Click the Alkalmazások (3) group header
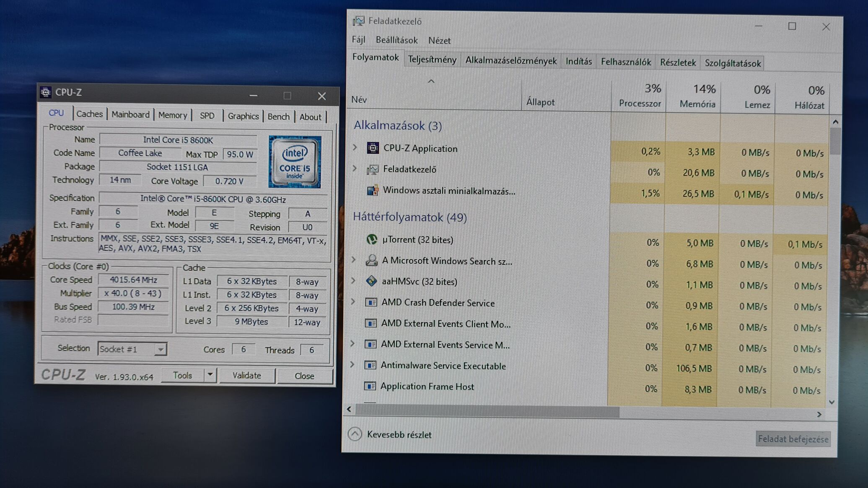 398,125
